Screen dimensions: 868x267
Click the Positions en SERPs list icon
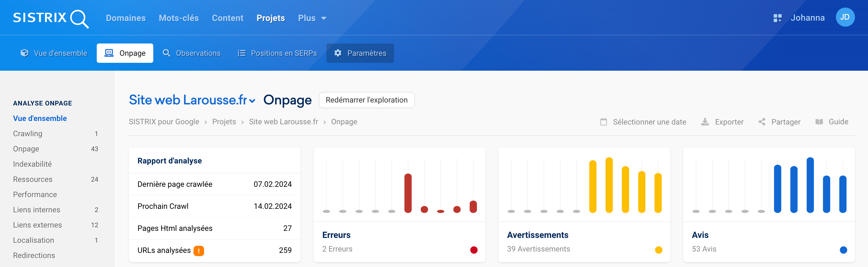click(x=242, y=53)
